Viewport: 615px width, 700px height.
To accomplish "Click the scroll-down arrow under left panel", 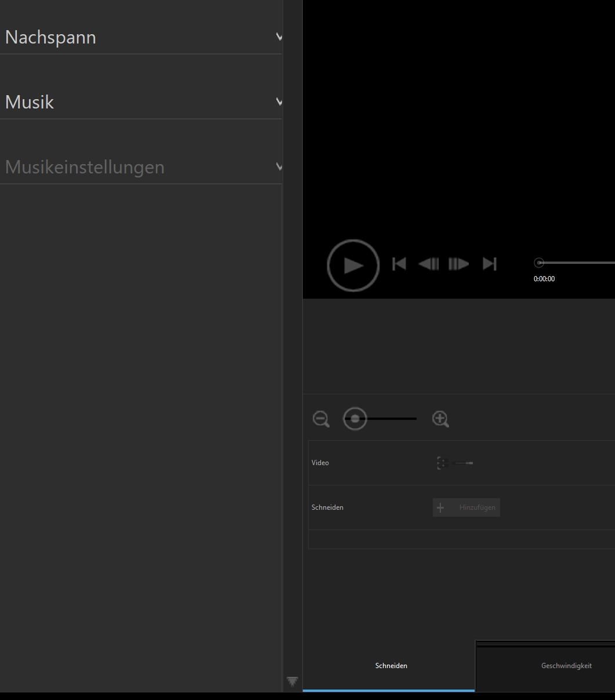I will pos(292,681).
